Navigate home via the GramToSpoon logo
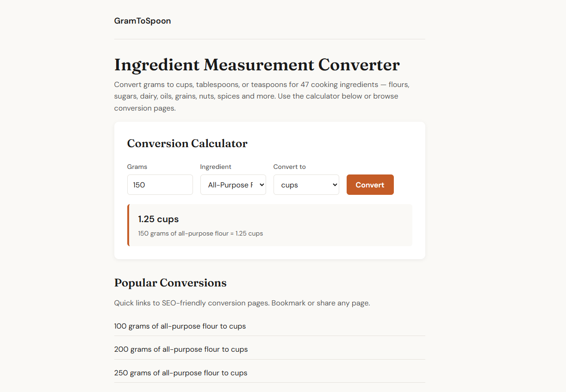 [x=143, y=21]
